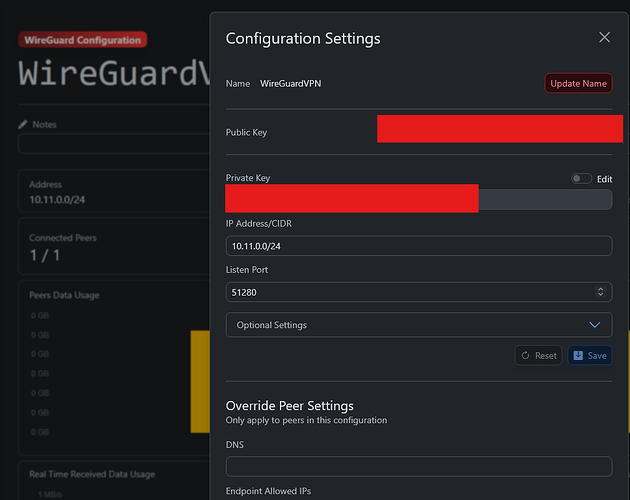Click the Listen Port stepper arrows
This screenshot has height=500, width=630.
point(600,292)
